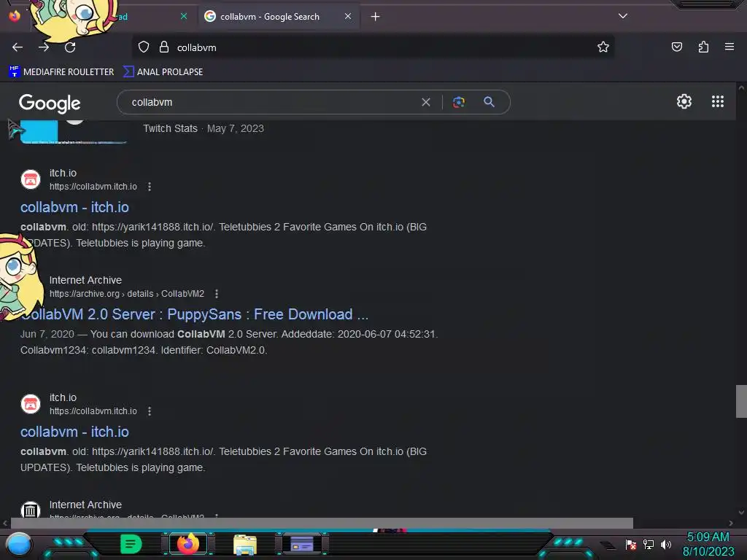Click the scroll up arrow
Viewport: 747px width, 560px height.
pyautogui.click(x=741, y=87)
